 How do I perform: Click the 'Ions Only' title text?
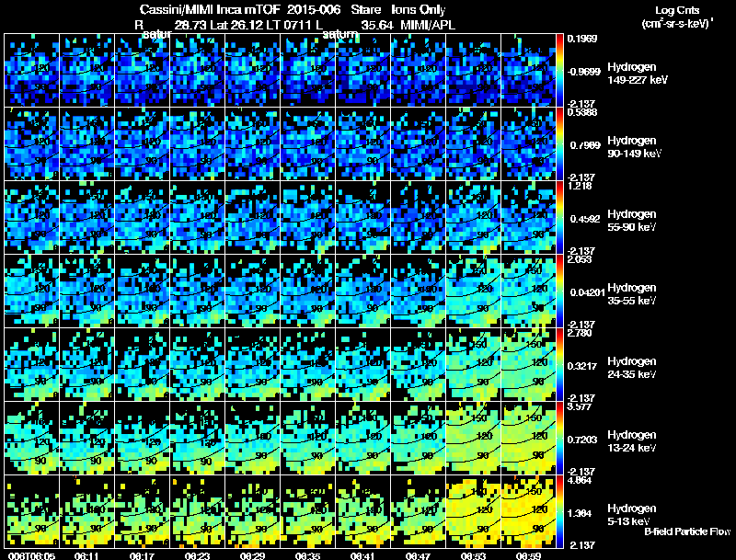[419, 9]
